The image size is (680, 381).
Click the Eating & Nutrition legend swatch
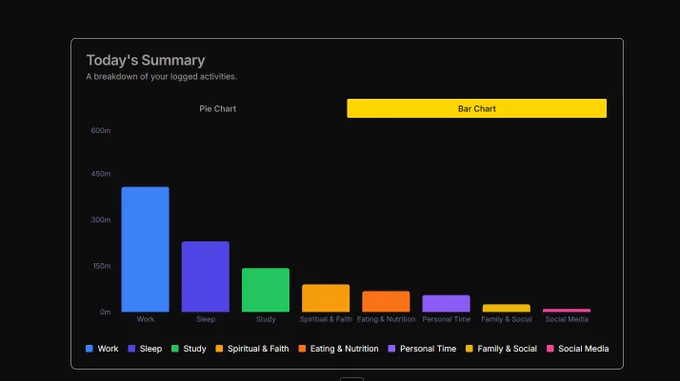coord(302,348)
